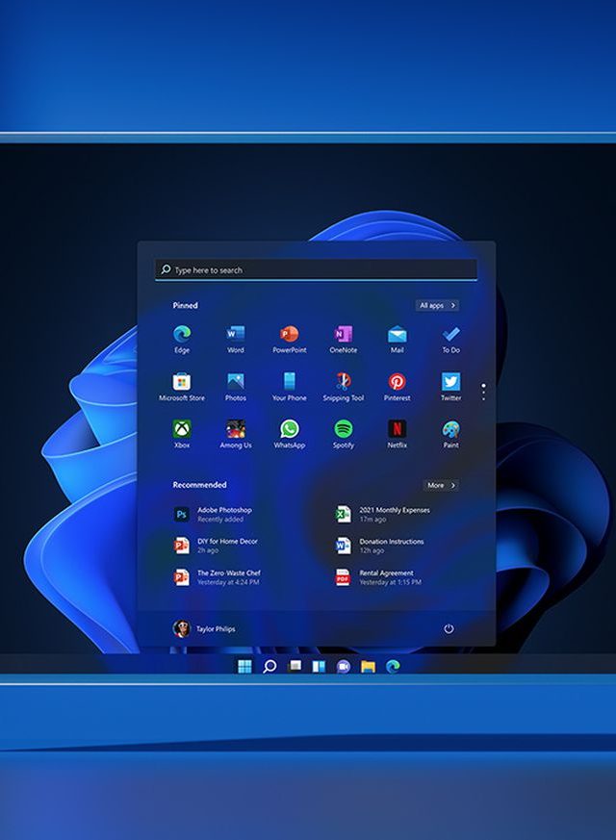Open the Edge browser pinned app
616x840 pixels.
point(182,335)
